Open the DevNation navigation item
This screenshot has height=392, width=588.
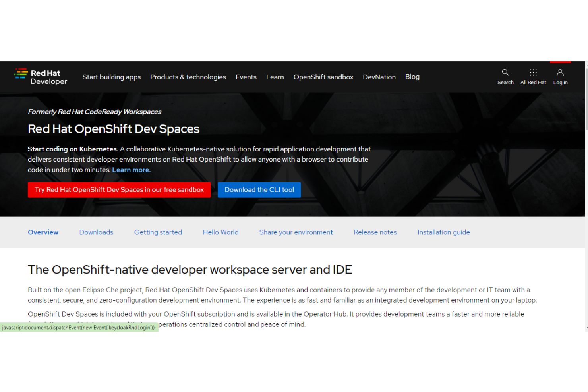click(x=379, y=77)
